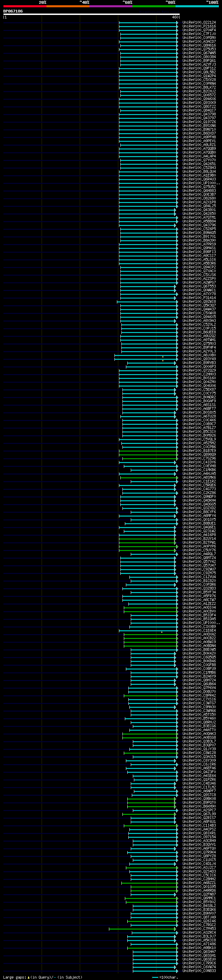Open hit UniRef100_A3ACD7
The width and height of the screenshot is (222, 980).
point(199,41)
